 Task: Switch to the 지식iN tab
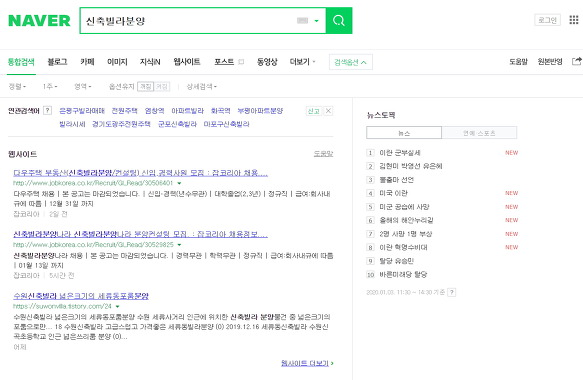[x=150, y=62]
